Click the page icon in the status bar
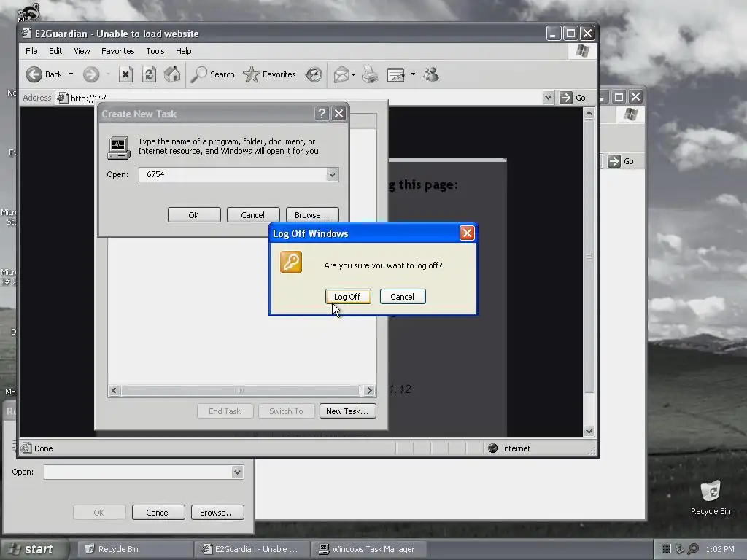The image size is (747, 560). (x=27, y=448)
